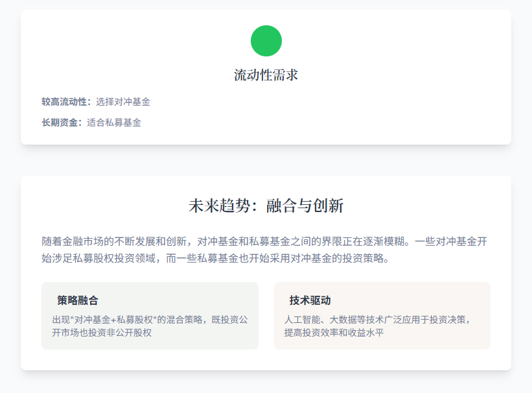The height and width of the screenshot is (393, 532).
Task: Click the 策略融合 card title
Action: coord(78,300)
